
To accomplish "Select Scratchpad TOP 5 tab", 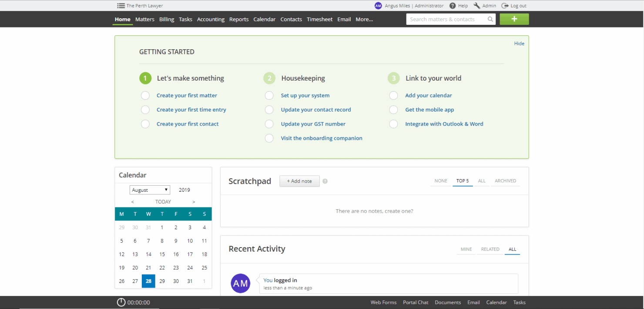I will pyautogui.click(x=463, y=181).
